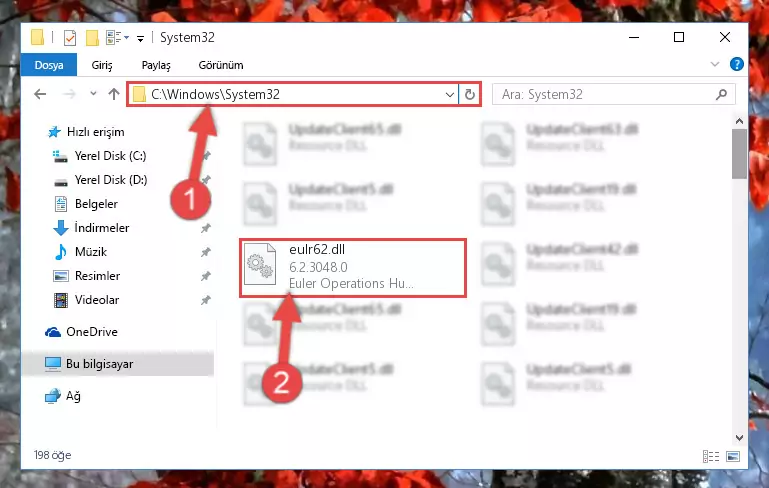The height and width of the screenshot is (488, 769).
Task: Expand the ribbon with chevron
Action: point(715,64)
